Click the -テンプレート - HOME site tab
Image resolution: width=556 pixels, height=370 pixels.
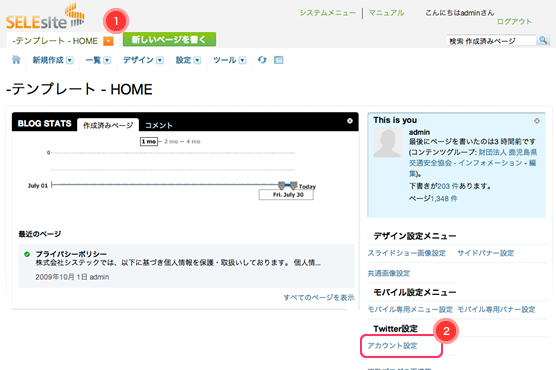(x=55, y=41)
